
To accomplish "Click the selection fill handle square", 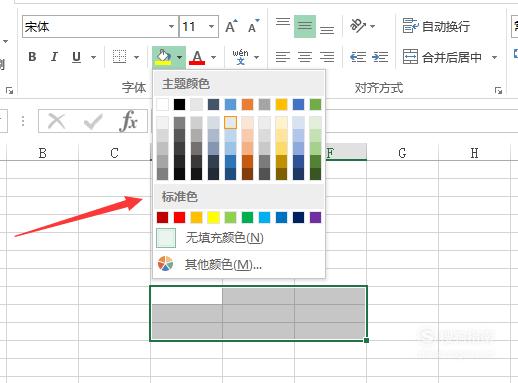I will click(366, 340).
